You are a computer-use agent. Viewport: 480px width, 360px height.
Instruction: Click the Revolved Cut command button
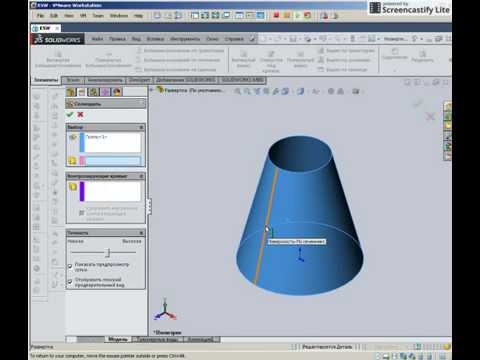pyautogui.click(x=300, y=59)
